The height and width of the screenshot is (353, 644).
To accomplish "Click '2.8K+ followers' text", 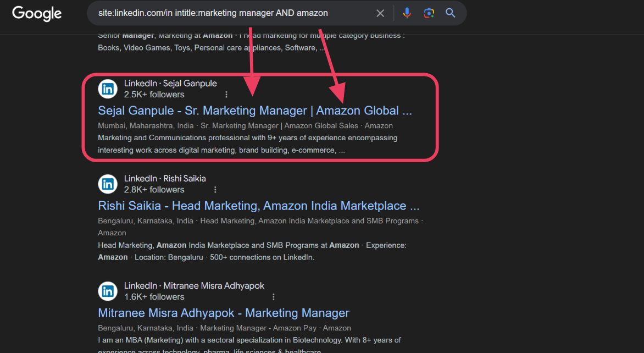I will (154, 190).
